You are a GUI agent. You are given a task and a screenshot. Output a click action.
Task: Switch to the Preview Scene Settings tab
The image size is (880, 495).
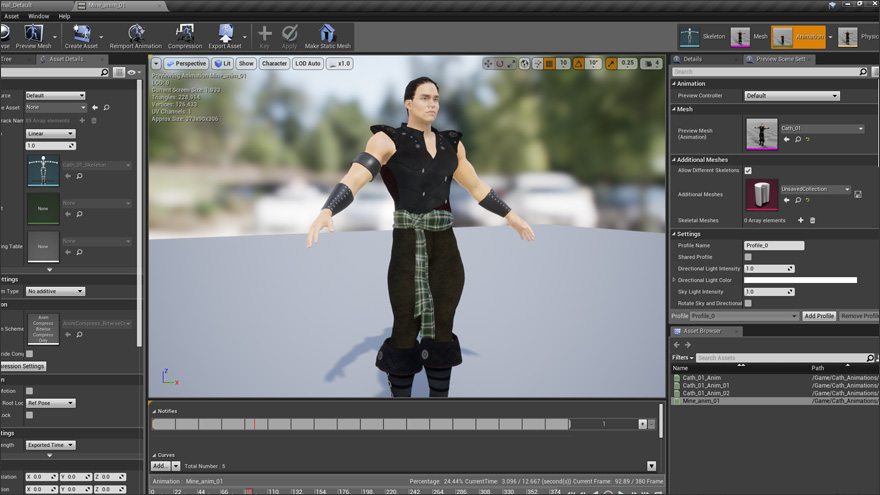click(x=781, y=59)
